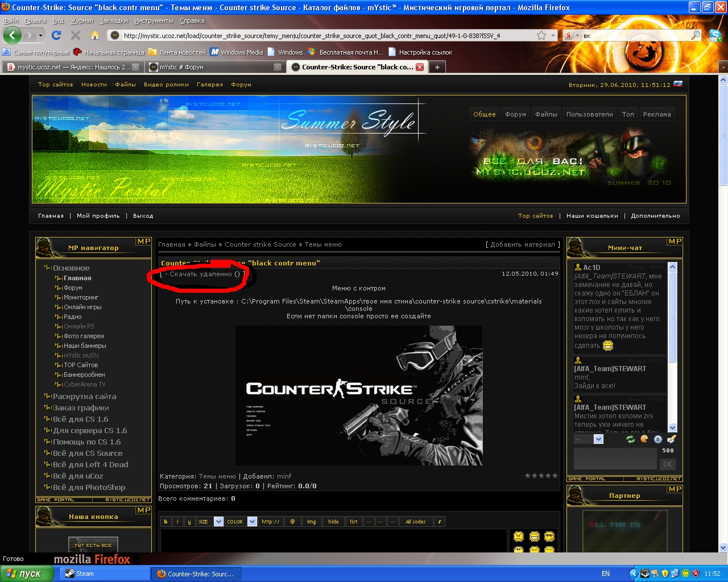Open the address bar history dropdown arrow
Image resolution: width=728 pixels, height=582 pixels.
(553, 35)
